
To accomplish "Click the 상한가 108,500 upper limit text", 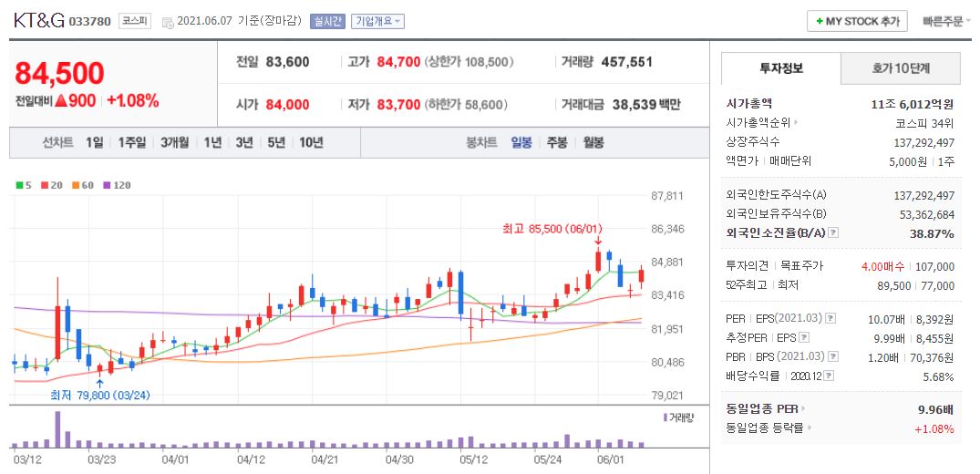I will click(469, 62).
